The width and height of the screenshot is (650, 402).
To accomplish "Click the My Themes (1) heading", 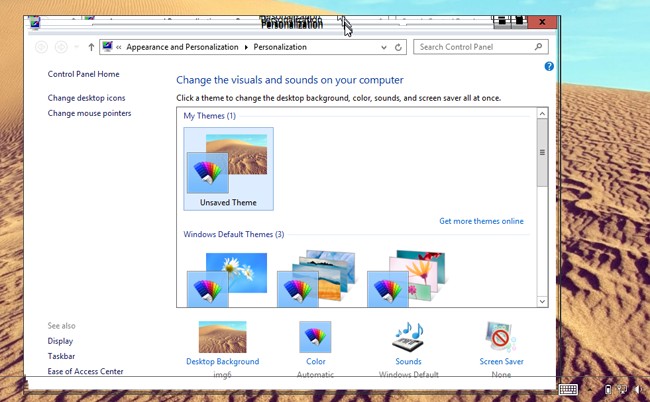I will [210, 116].
